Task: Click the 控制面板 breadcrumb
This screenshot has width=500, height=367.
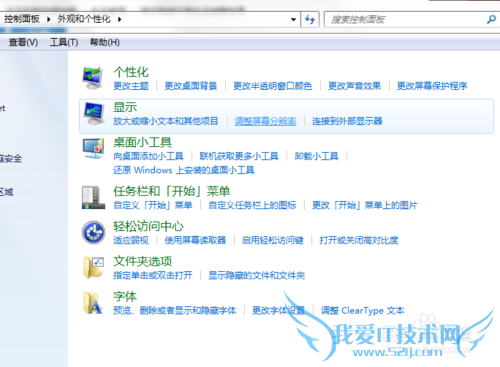Action: point(22,19)
